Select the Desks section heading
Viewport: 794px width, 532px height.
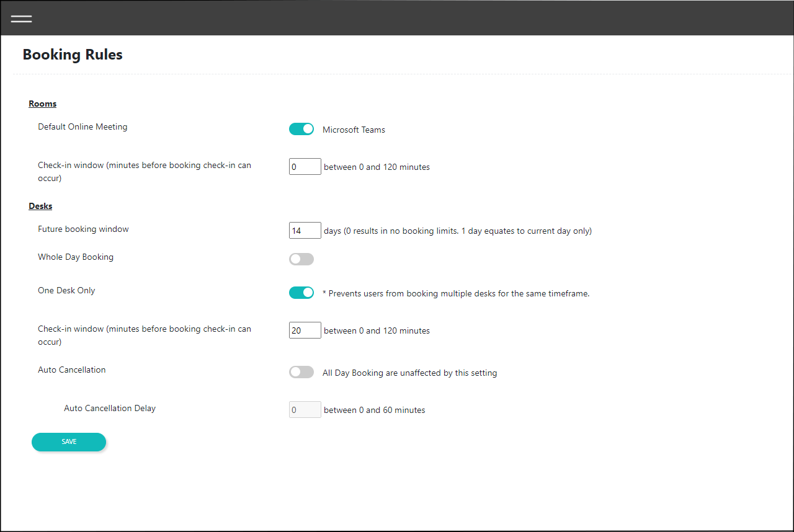click(x=40, y=205)
